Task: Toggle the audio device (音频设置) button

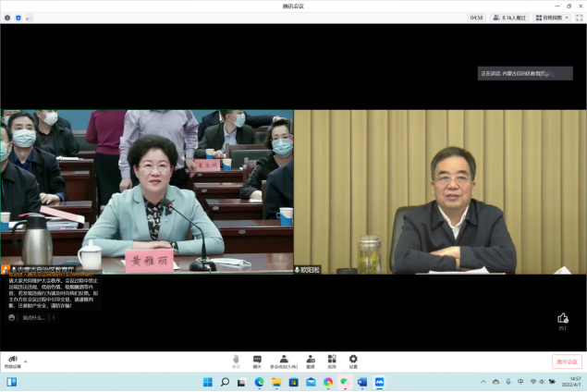Action: click(12, 360)
